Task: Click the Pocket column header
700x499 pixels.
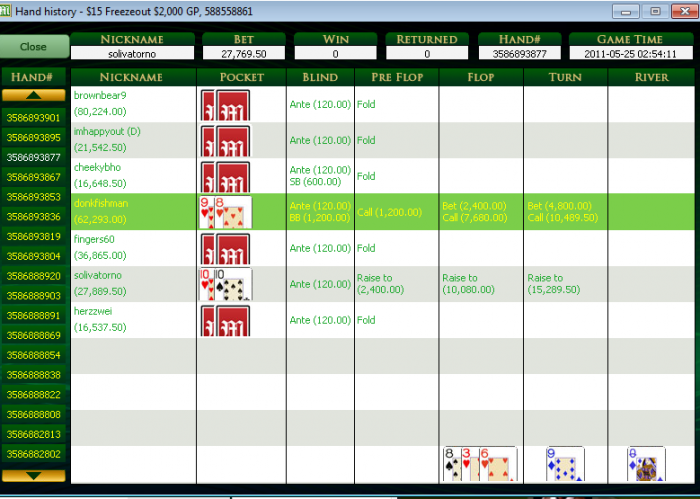Action: [242, 77]
